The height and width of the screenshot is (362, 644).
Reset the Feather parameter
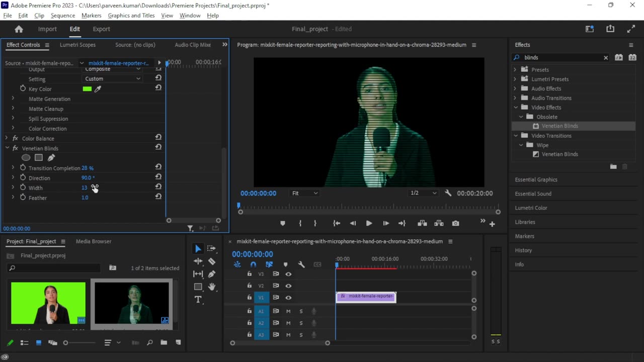pos(158,197)
